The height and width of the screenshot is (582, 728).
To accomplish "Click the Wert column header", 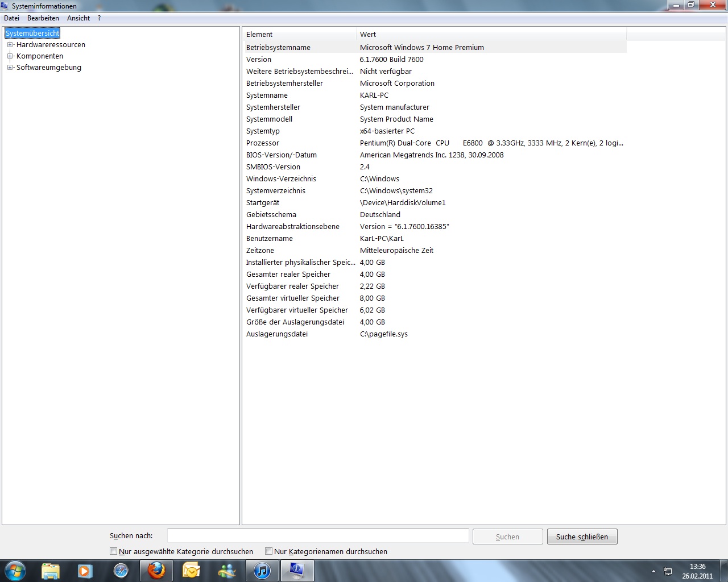I will [491, 35].
